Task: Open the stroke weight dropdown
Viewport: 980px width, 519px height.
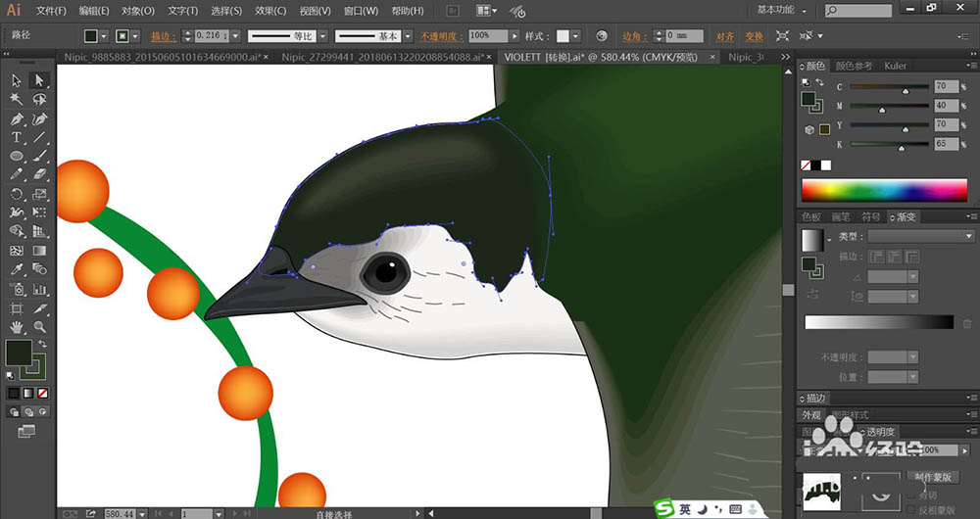Action: point(235,36)
